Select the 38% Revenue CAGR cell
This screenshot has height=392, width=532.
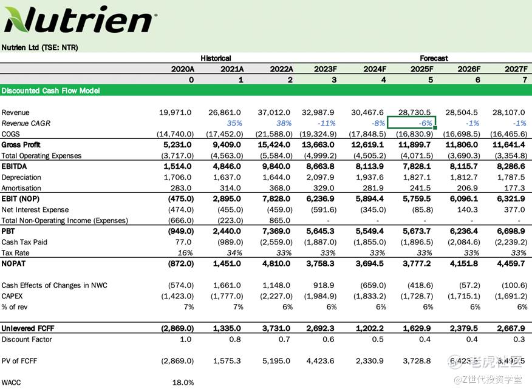tap(284, 123)
